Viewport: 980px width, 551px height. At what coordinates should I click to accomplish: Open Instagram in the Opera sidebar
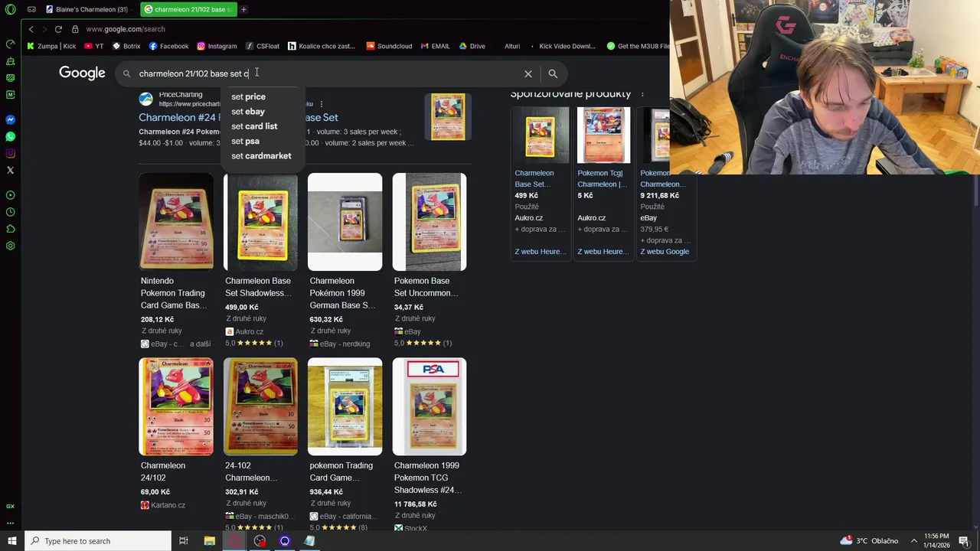click(x=10, y=154)
